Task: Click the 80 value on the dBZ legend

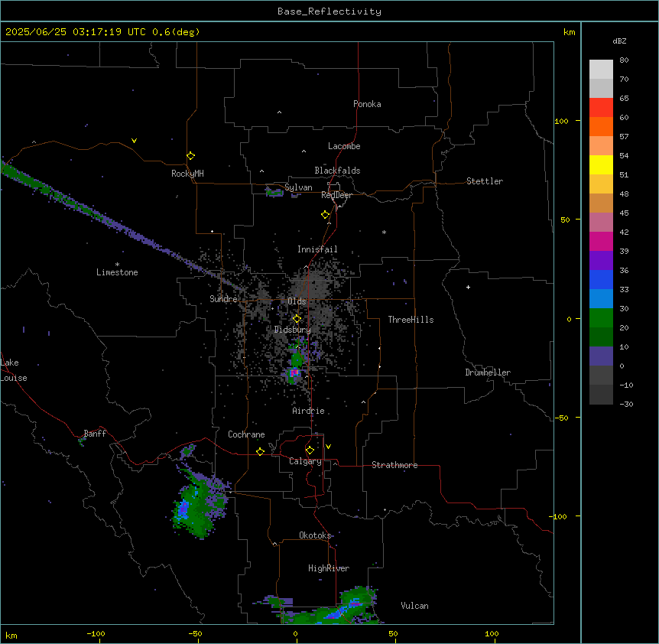Action: coord(624,60)
